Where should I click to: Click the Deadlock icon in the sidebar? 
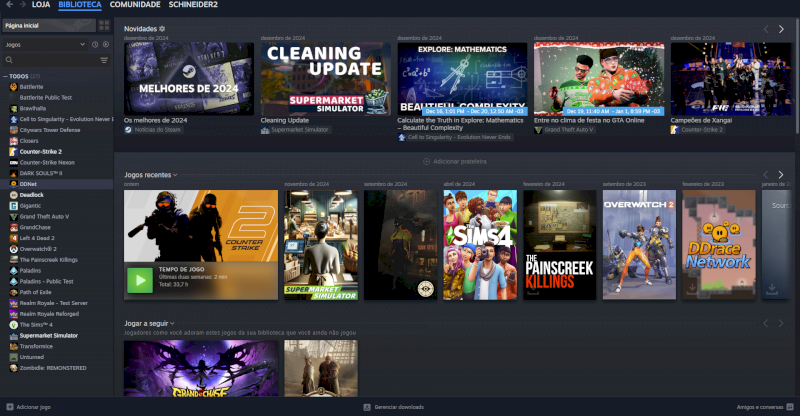click(x=14, y=195)
